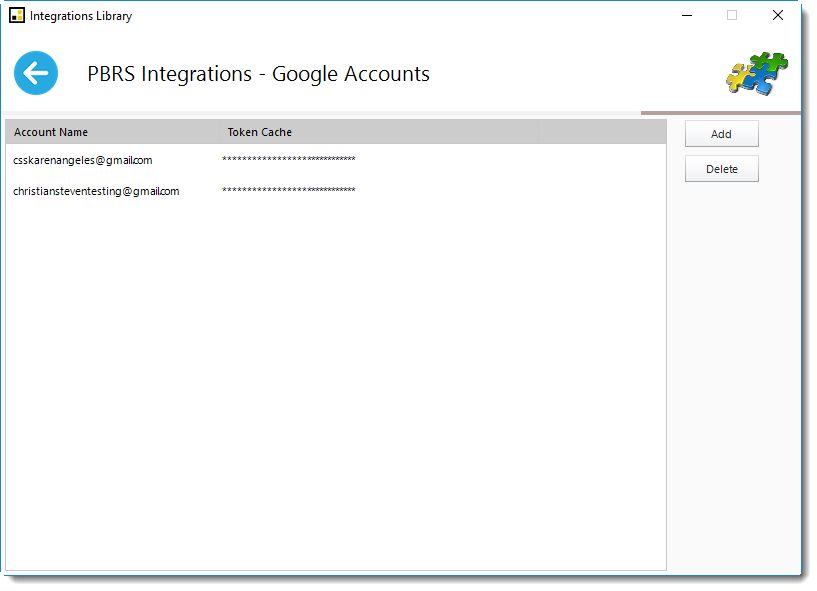Click the disabled maximize button
The width and height of the screenshot is (817, 591).
pos(732,16)
